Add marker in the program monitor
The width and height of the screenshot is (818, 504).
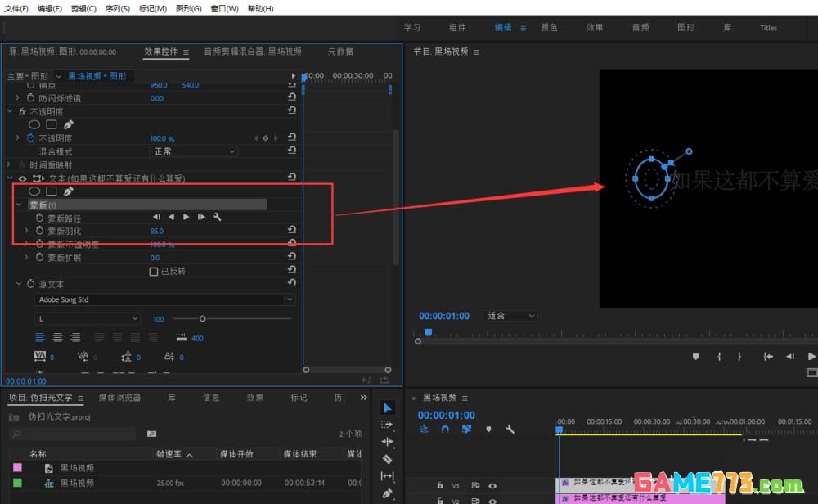point(695,357)
